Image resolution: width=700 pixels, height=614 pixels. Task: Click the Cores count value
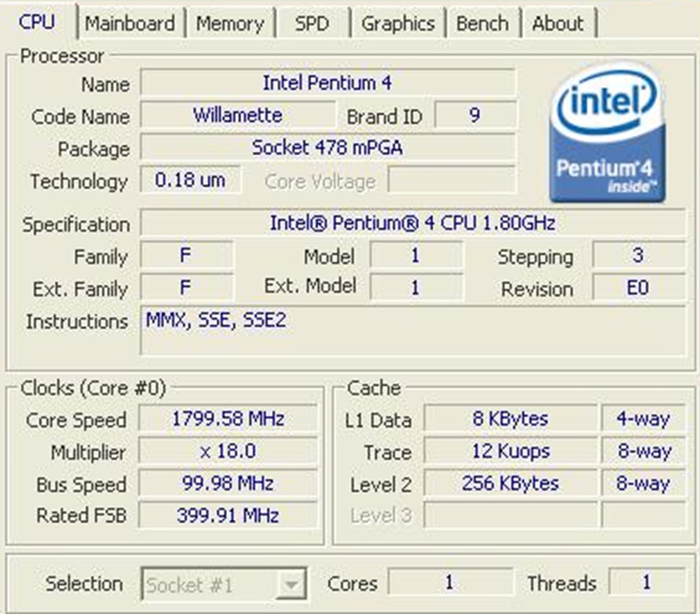pos(450,582)
